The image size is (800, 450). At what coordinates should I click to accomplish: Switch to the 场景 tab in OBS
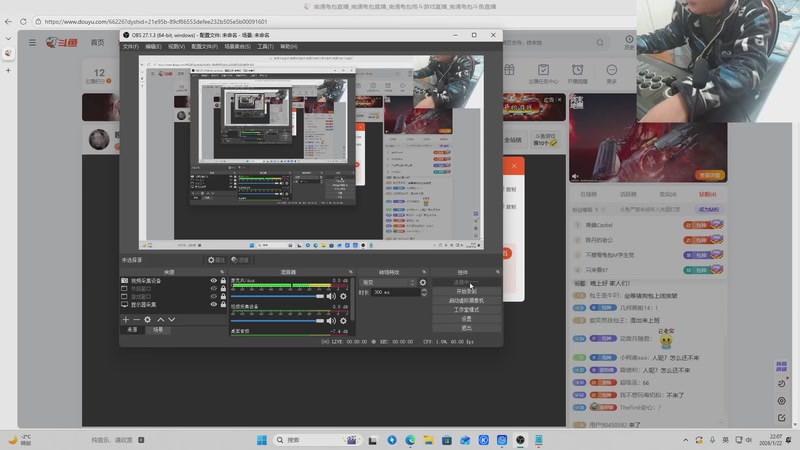tap(158, 330)
